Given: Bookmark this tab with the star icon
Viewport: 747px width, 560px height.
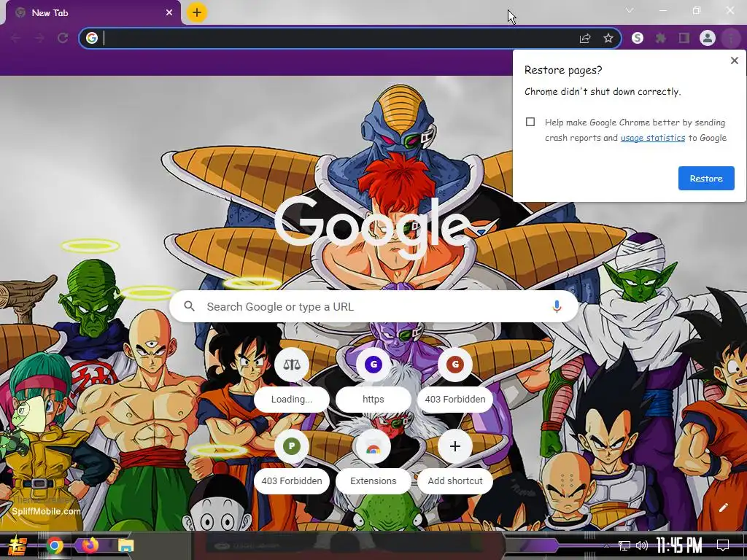Looking at the screenshot, I should click(x=608, y=38).
